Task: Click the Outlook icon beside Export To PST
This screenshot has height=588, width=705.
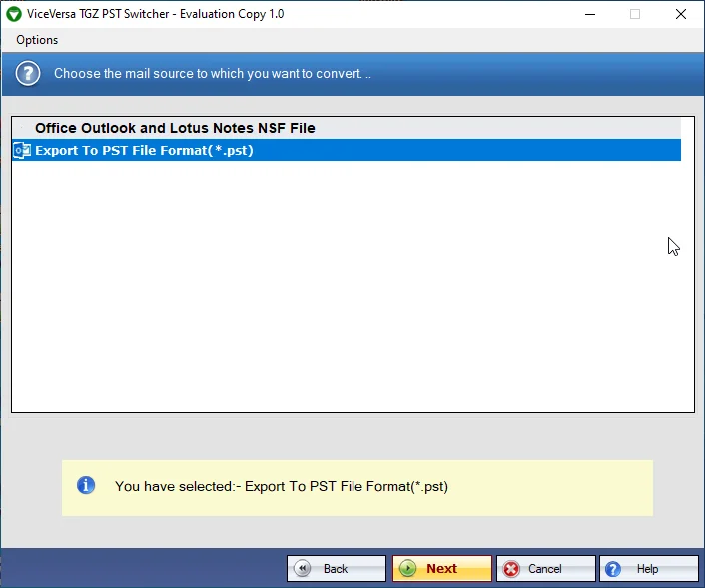Action: (22, 150)
